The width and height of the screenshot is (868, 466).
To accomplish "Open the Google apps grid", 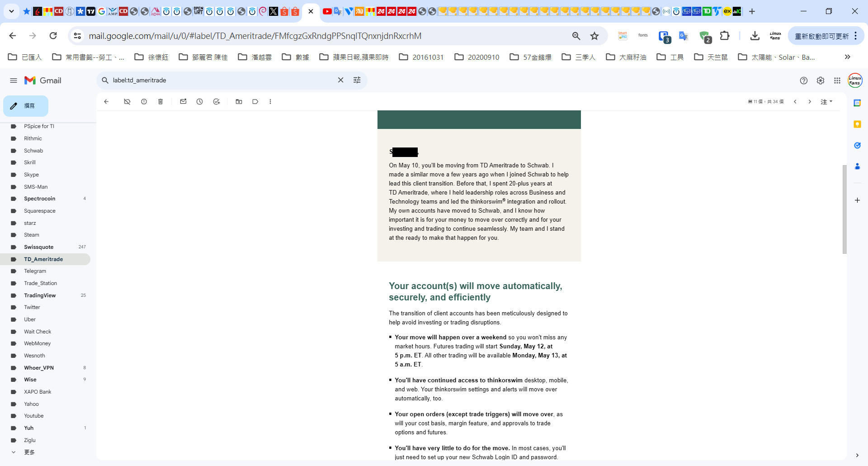I will point(837,81).
